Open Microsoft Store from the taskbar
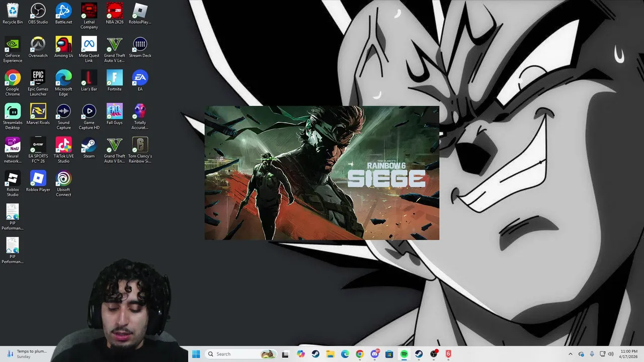Image resolution: width=644 pixels, height=362 pixels. coord(389,354)
